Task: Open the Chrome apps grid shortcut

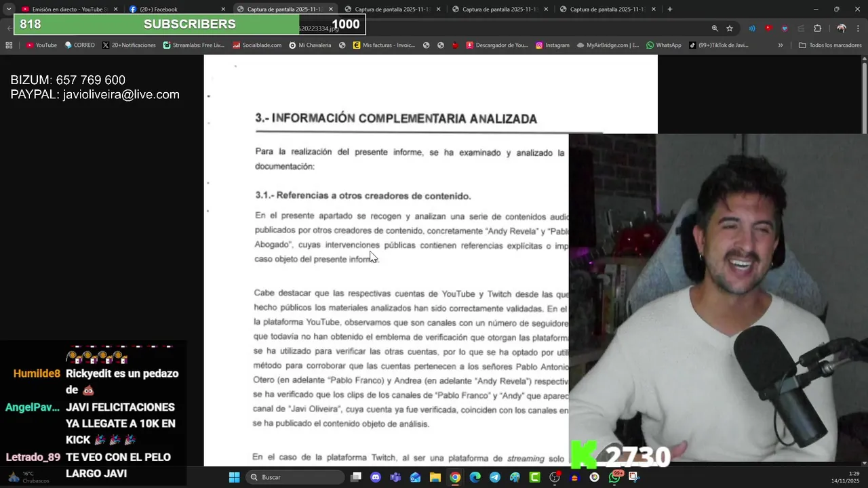Action: 9,45
